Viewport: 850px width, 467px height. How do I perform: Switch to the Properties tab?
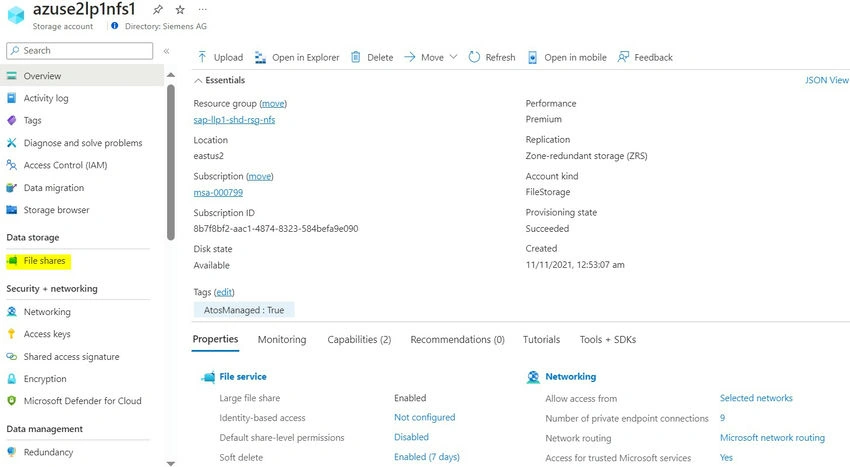215,340
